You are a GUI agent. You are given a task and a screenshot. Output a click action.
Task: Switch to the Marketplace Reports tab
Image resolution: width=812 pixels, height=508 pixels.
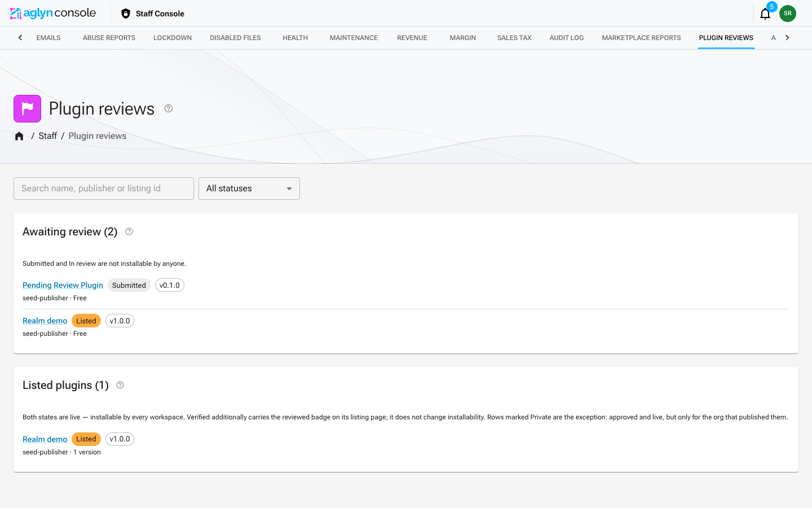[x=641, y=38]
